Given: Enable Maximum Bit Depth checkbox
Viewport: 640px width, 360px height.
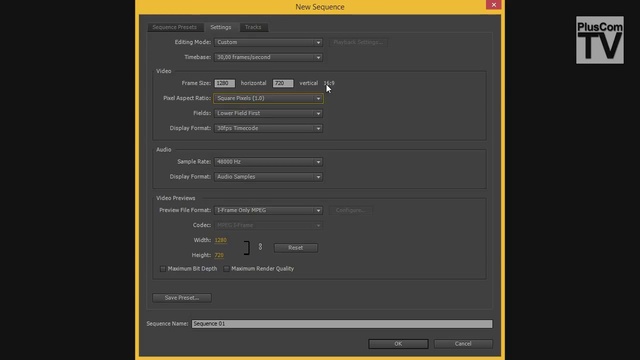Looking at the screenshot, I should click(x=163, y=269).
